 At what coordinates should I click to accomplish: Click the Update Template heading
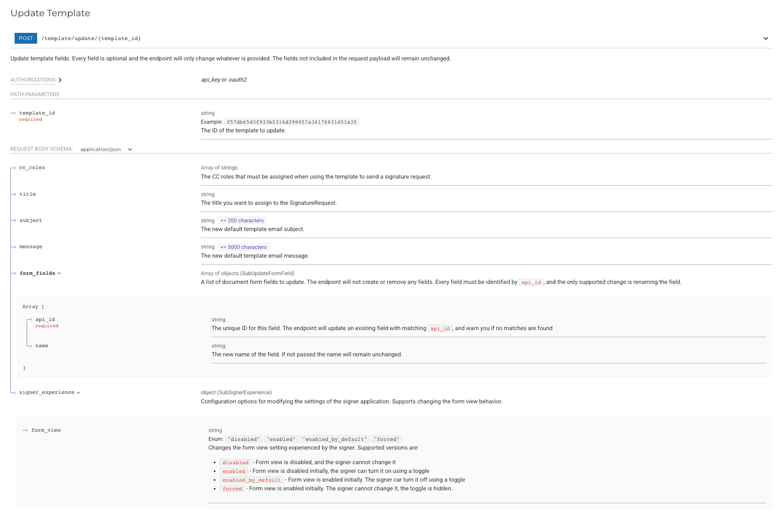click(50, 13)
